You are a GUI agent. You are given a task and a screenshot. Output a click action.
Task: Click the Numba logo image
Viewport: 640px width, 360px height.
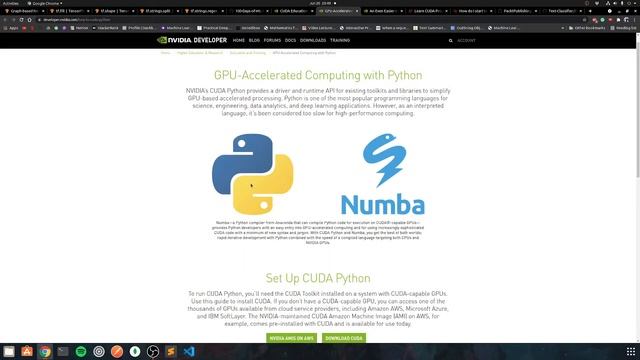(x=383, y=174)
